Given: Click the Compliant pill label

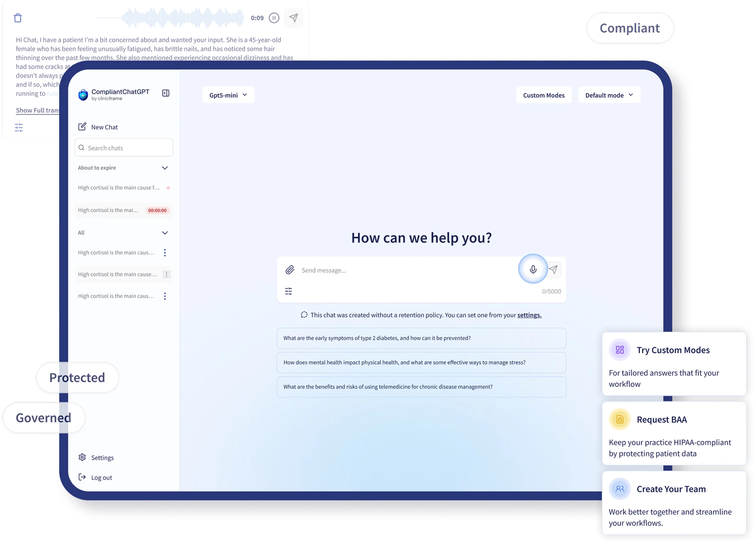Looking at the screenshot, I should [630, 28].
